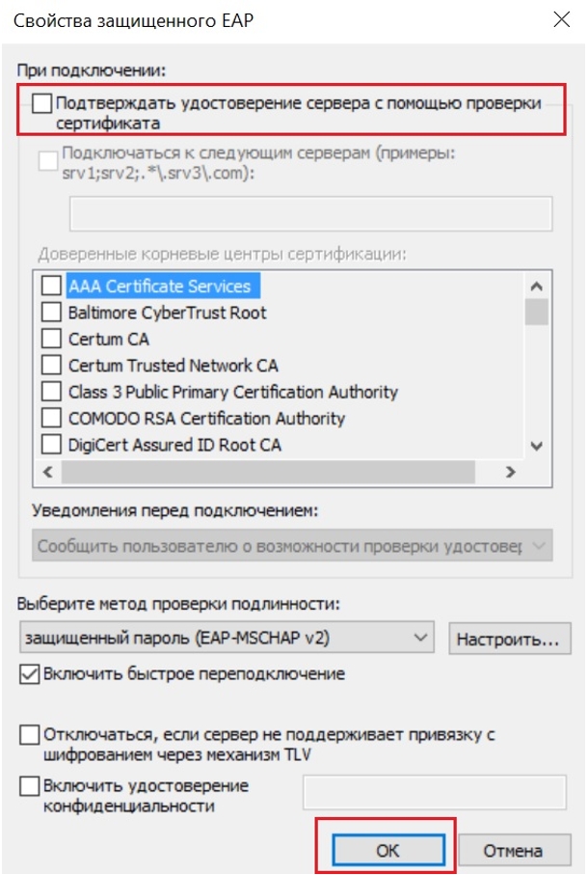Check COMODO RSA Certification Authority box
Screen dimensions: 588x875
[x=51, y=419]
